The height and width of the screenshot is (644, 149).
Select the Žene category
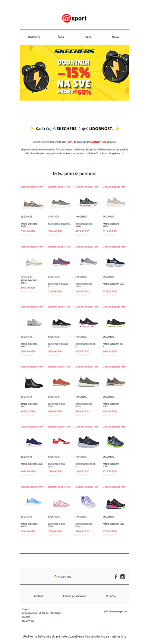tap(61, 37)
